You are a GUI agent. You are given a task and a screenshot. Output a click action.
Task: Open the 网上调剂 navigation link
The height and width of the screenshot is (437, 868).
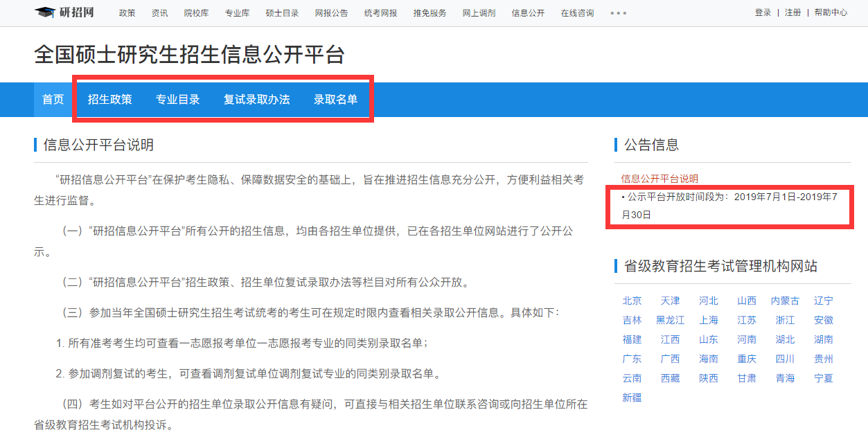click(479, 13)
